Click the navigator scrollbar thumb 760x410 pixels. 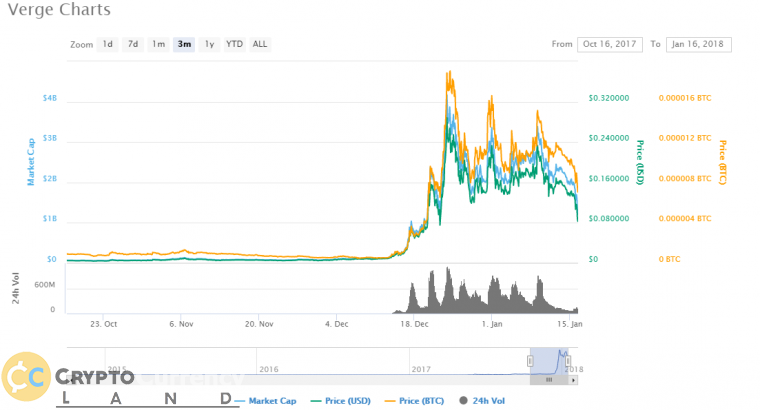pyautogui.click(x=549, y=380)
